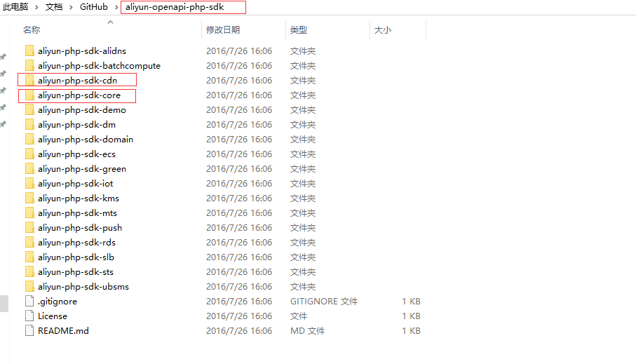Click aliyun-openapi-php-sdk in the address bar

pos(175,7)
